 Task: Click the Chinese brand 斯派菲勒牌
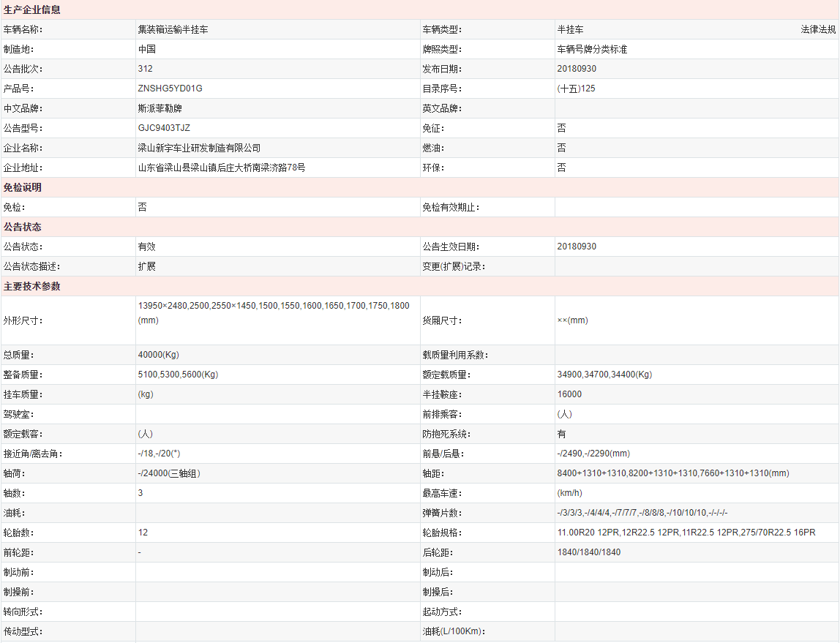pyautogui.click(x=160, y=108)
